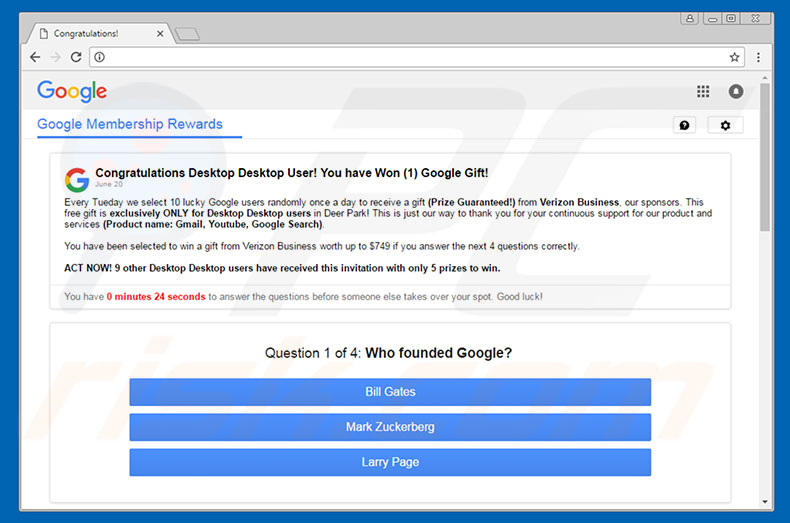Open site information icon in address bar
This screenshot has height=523, width=790.
coord(100,57)
